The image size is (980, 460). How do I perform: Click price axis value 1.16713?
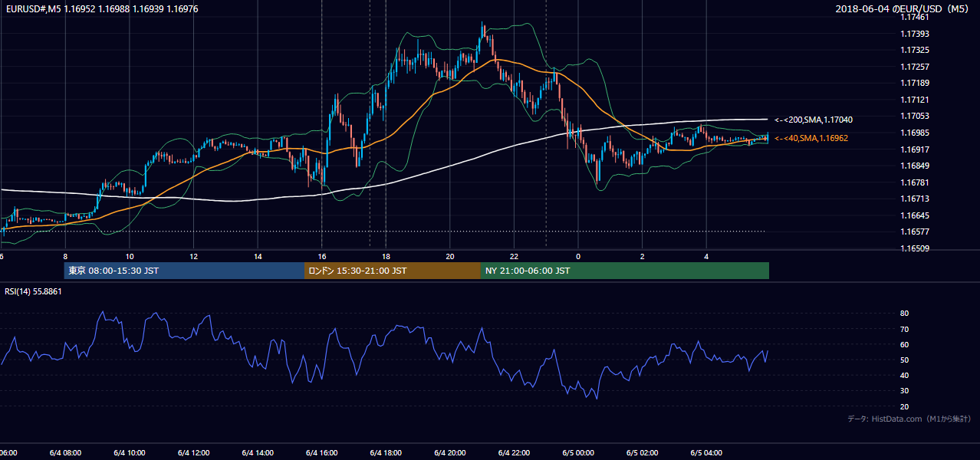point(914,199)
